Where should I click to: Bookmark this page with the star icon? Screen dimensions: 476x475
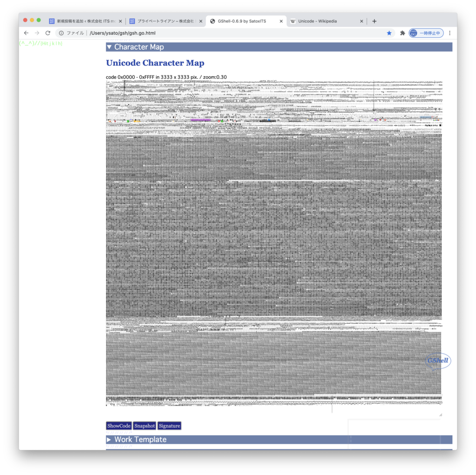[x=389, y=33]
